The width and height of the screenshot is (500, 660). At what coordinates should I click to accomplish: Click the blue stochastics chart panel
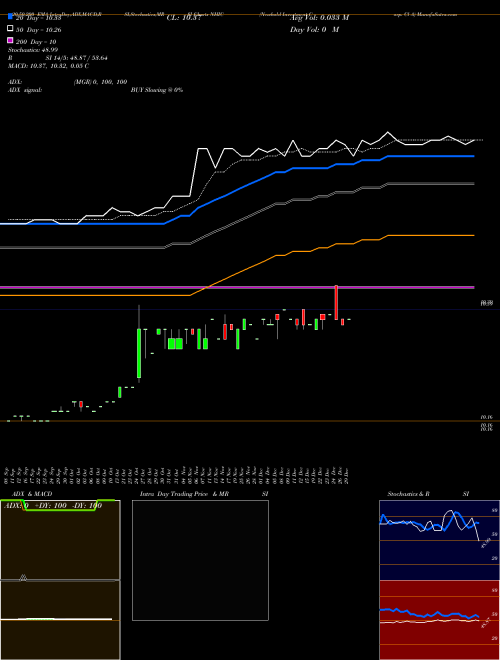tap(439, 540)
